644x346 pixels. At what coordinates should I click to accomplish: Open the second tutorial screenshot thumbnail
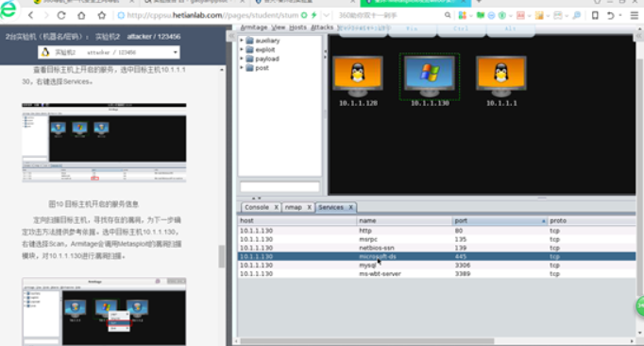point(104,311)
